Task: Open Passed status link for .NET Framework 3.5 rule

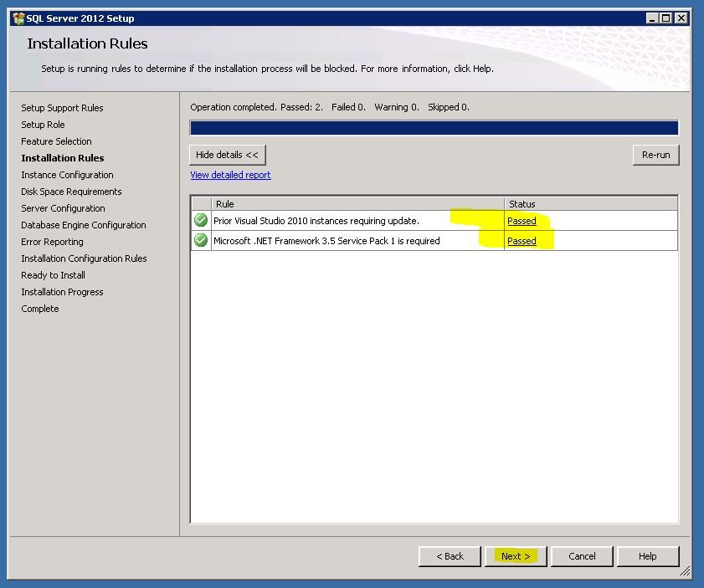Action: pyautogui.click(x=522, y=241)
